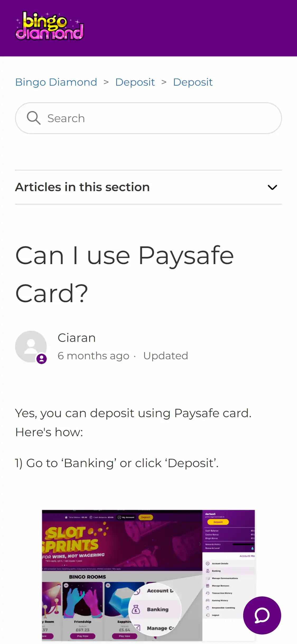Screen dimensions: 297x644
Task: Click the "6 months ago" timestamp
Action: pos(93,356)
